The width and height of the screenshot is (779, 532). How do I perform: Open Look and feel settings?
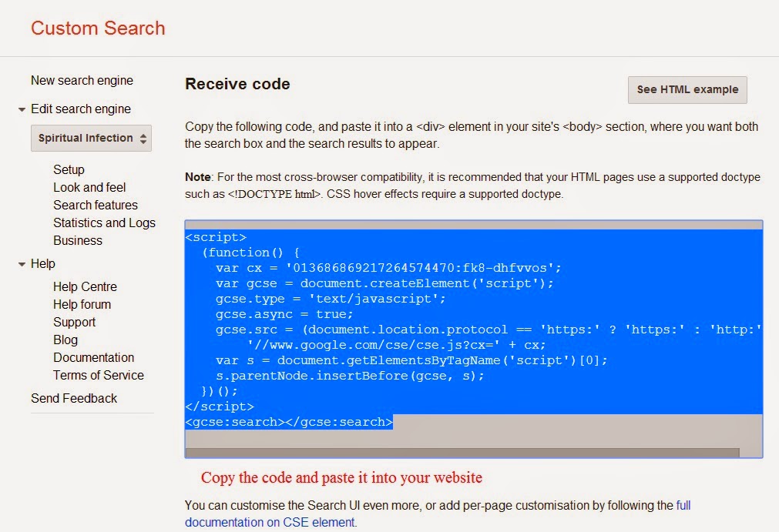(x=89, y=188)
